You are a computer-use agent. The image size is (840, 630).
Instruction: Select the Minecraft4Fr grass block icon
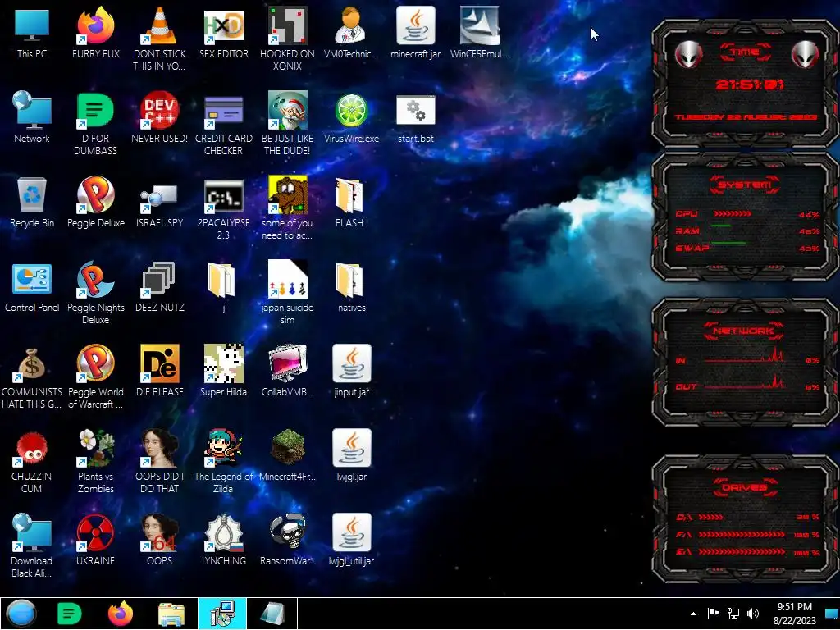click(x=287, y=455)
